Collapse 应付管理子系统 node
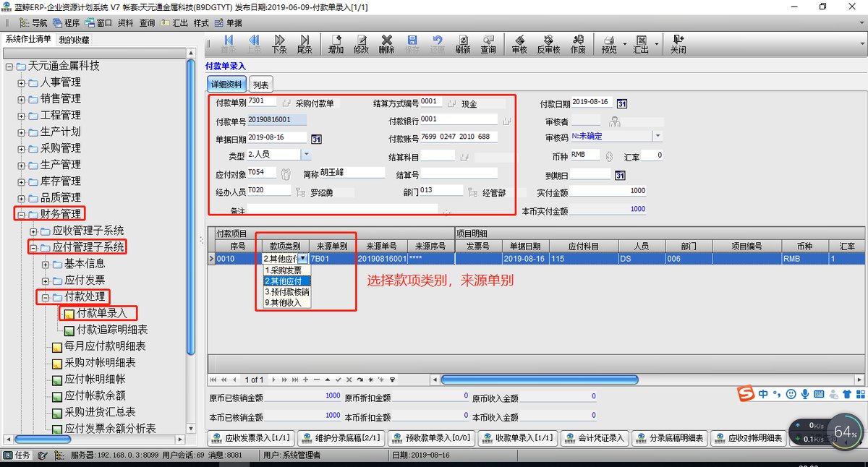 tap(33, 248)
